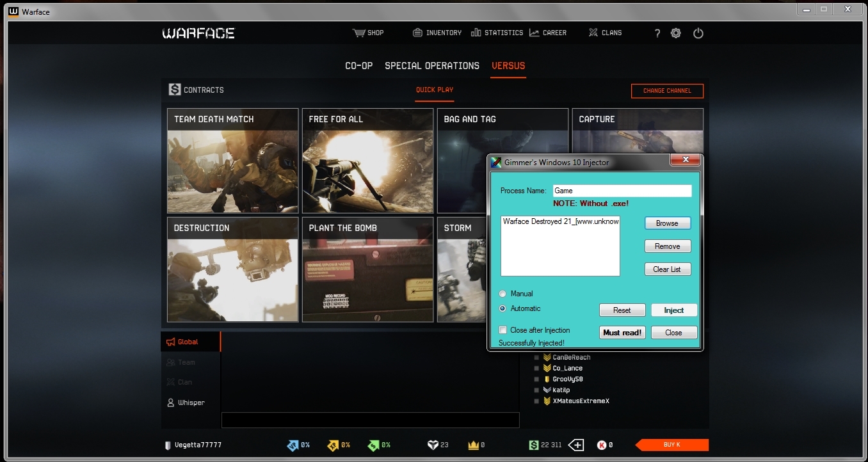The image size is (868, 462).
Task: Click the Browse button in the Injector
Action: [x=668, y=223]
